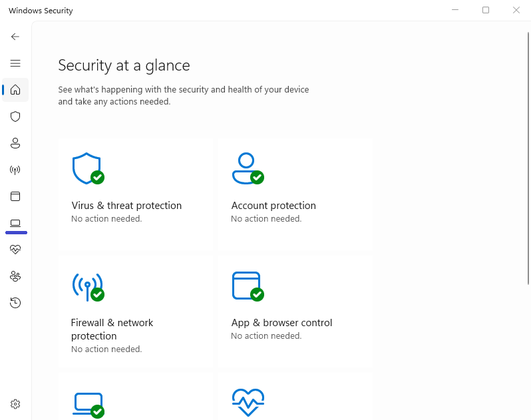Open Device security laptop sidebar icon
Viewport: 531px width, 420px height.
[15, 223]
